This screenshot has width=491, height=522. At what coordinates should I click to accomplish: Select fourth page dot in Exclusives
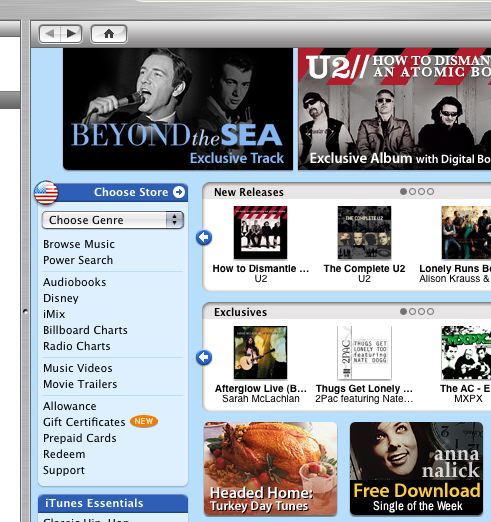[x=430, y=311]
